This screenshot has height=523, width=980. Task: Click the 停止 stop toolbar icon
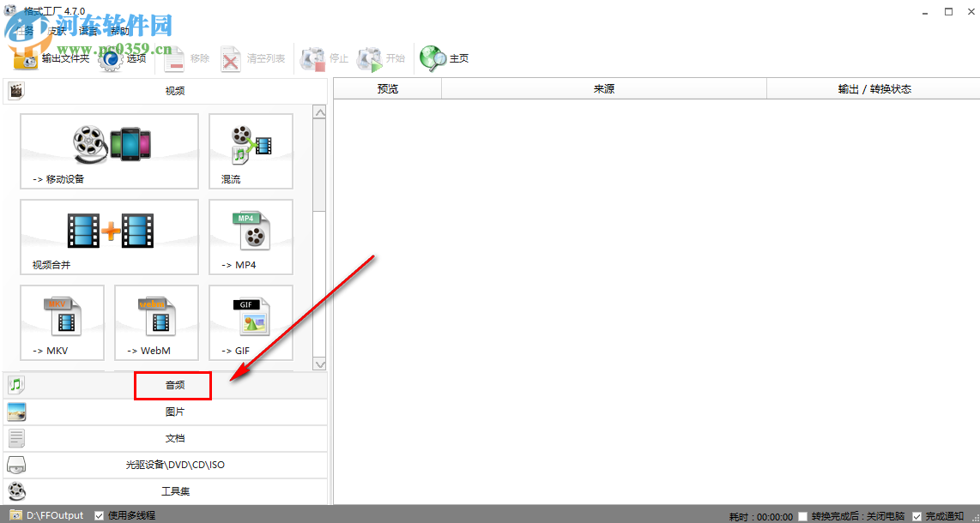click(x=312, y=59)
